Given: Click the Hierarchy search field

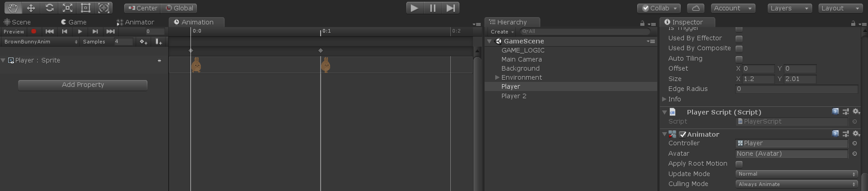Looking at the screenshot, I should click(585, 32).
